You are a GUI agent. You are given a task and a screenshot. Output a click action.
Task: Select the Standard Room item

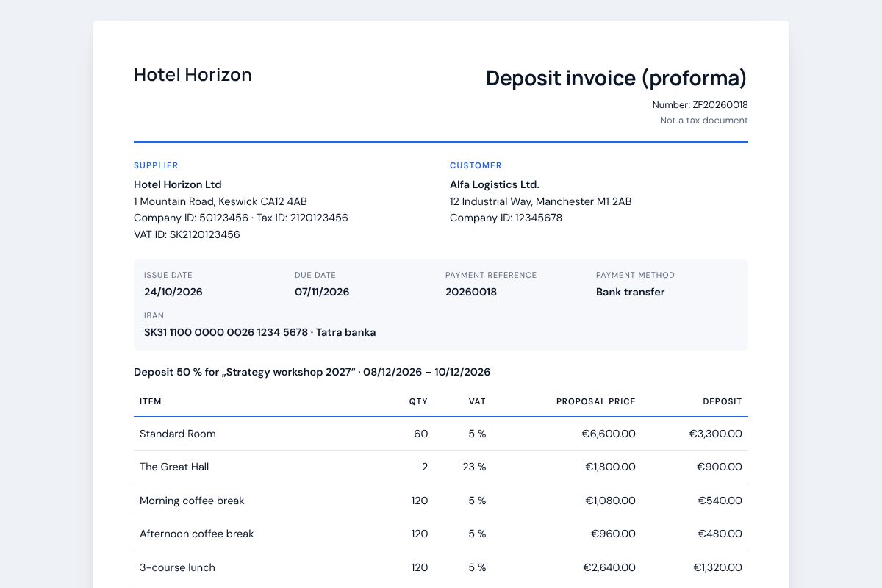178,434
